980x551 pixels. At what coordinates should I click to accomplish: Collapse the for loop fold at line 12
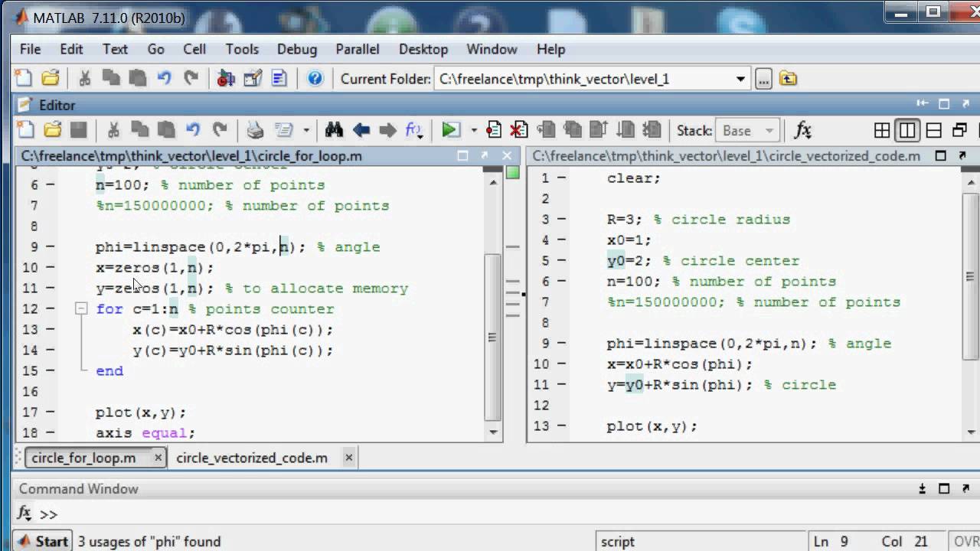[x=80, y=309]
